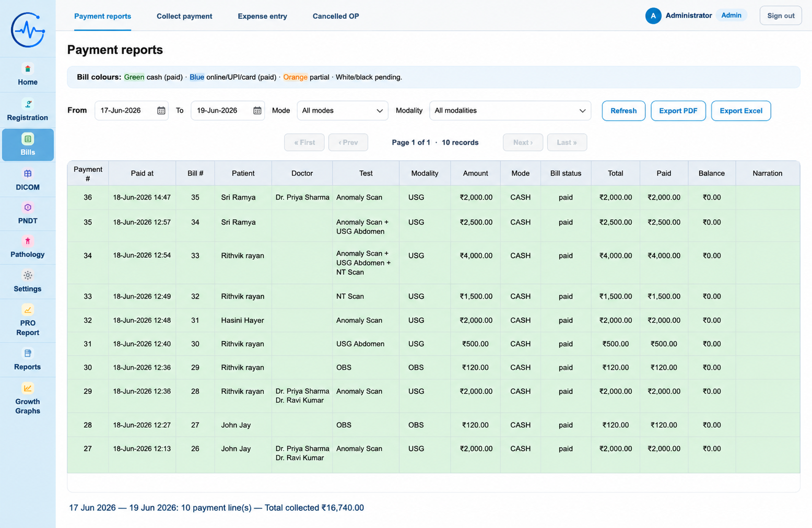Open the To date calendar picker
This screenshot has height=528, width=812.
pos(257,111)
